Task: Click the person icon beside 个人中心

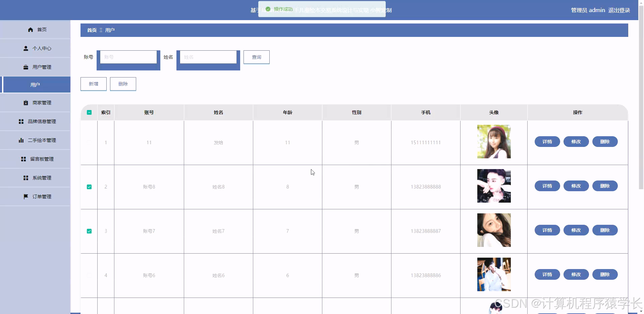Action: coord(26,48)
